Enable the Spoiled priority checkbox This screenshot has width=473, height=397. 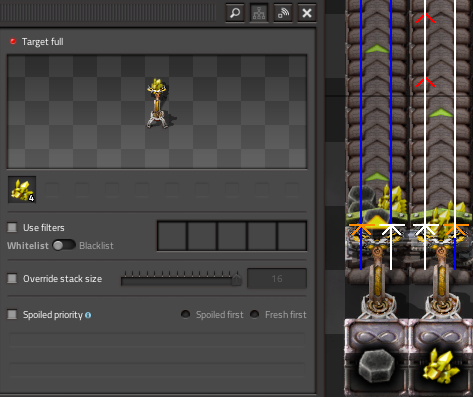[x=12, y=314]
